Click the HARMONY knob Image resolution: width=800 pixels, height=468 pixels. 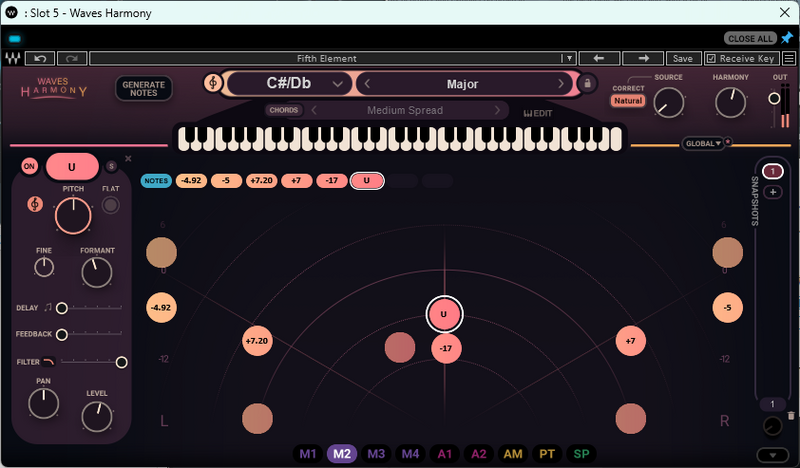point(730,103)
